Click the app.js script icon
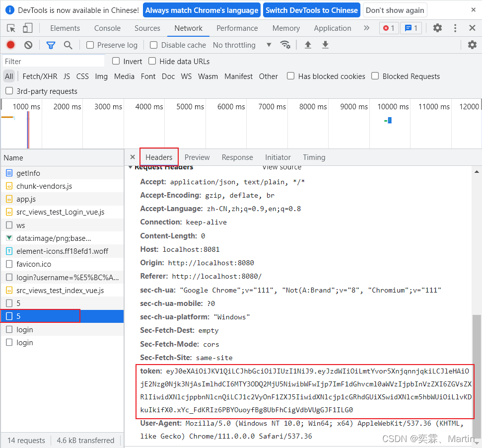482x448 pixels. coord(9,199)
